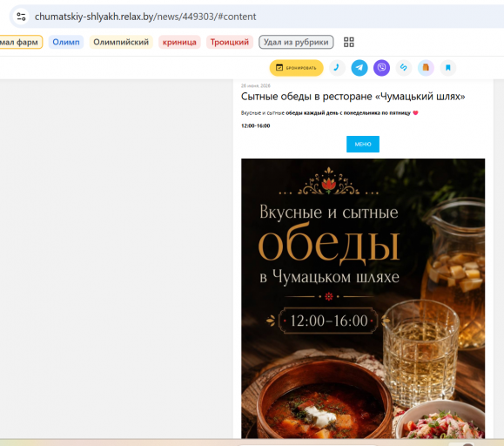Screen dimensions: 504x446
Task: Click the '12:00-16:00' text line
Action: [x=256, y=125]
